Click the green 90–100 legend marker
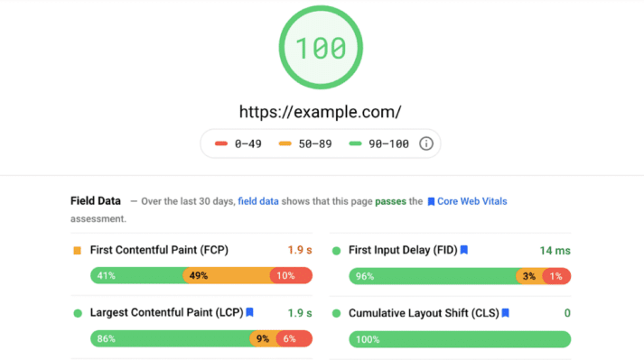This screenshot has width=644, height=360. [355, 143]
